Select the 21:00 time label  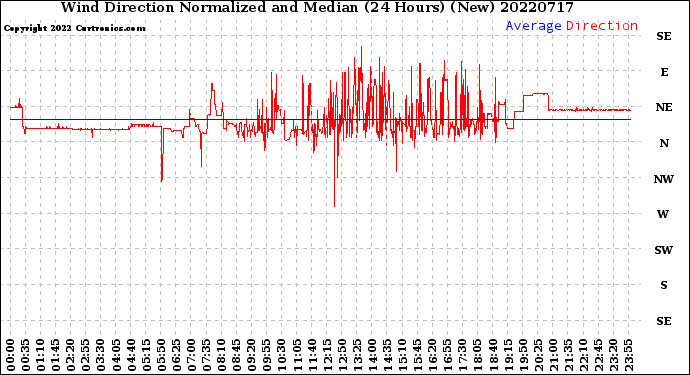coord(552,355)
